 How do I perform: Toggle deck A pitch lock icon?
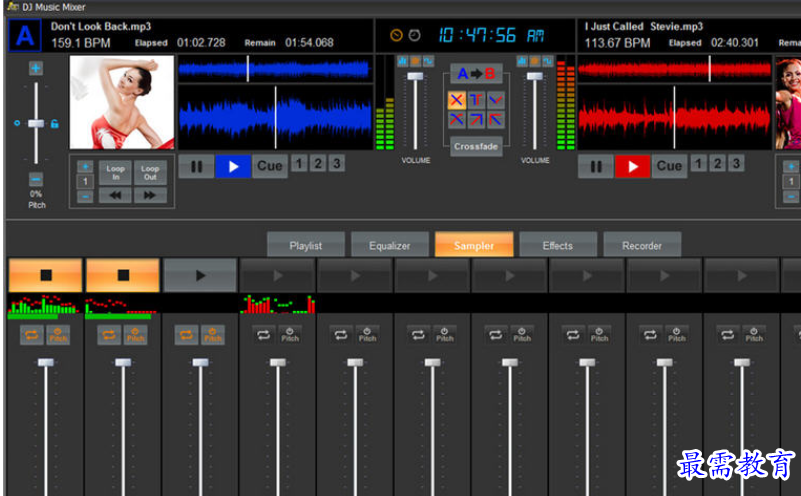click(54, 124)
